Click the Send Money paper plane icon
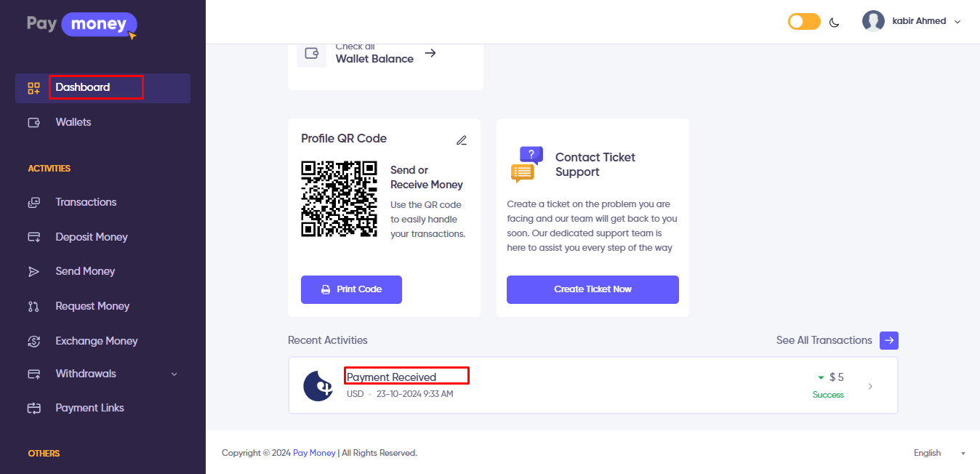Viewport: 980px width, 474px height. [x=33, y=271]
